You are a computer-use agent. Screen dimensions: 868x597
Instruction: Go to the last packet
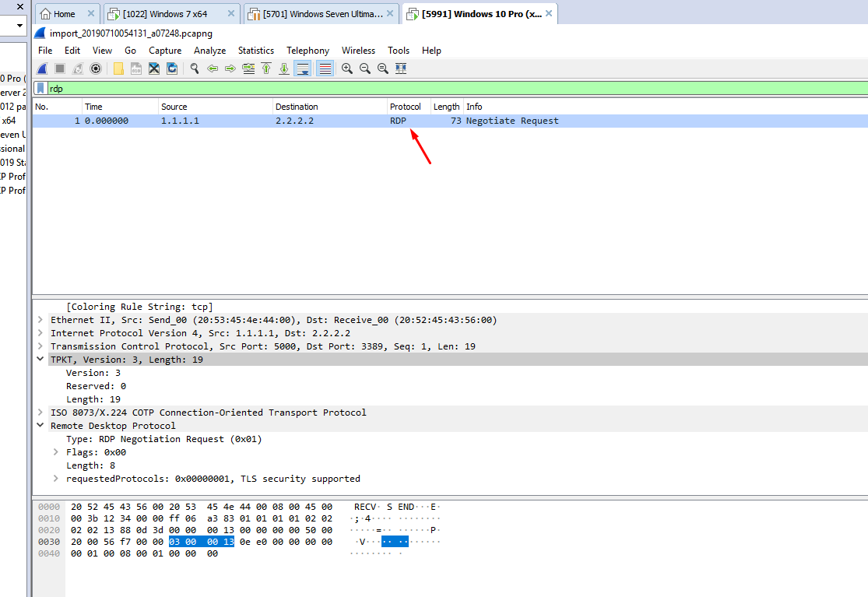pyautogui.click(x=283, y=68)
